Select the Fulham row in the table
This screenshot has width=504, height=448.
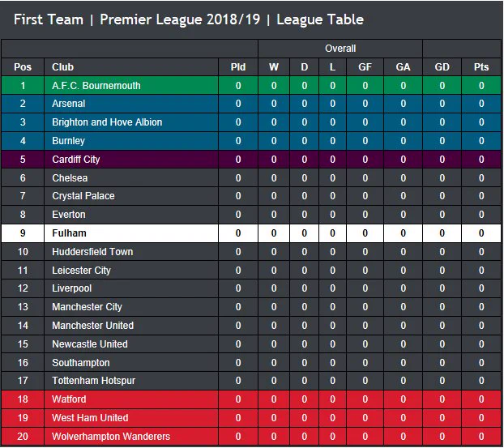[251, 233]
